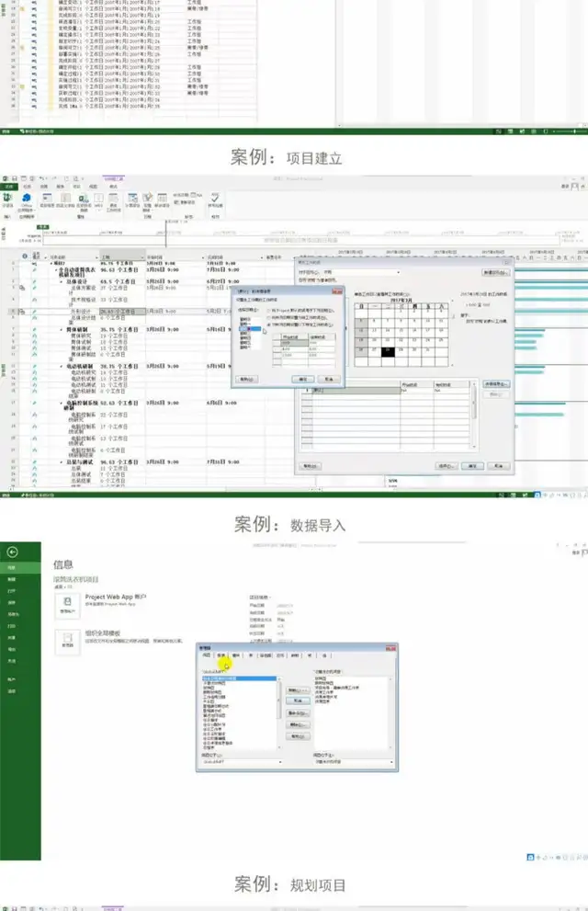Click the Move Project ribbon icon
The image size is (588, 911).
click(x=162, y=200)
